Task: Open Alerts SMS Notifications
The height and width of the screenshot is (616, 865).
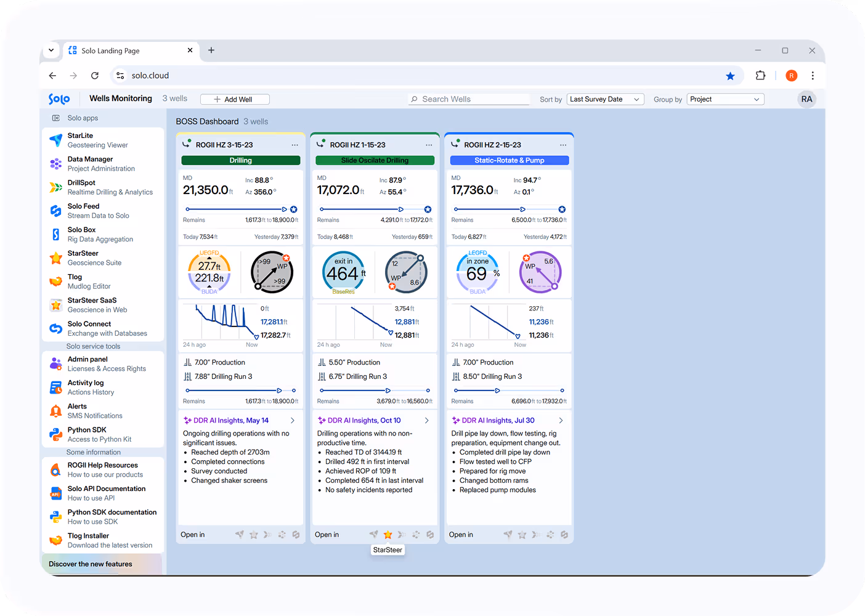Action: pos(102,411)
